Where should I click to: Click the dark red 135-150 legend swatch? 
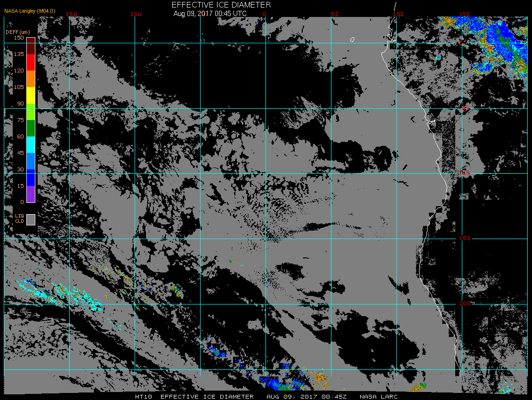31,46
